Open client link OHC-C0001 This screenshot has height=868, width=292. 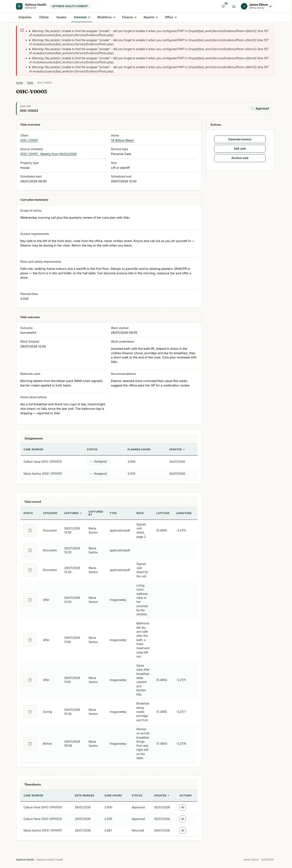coord(29,140)
